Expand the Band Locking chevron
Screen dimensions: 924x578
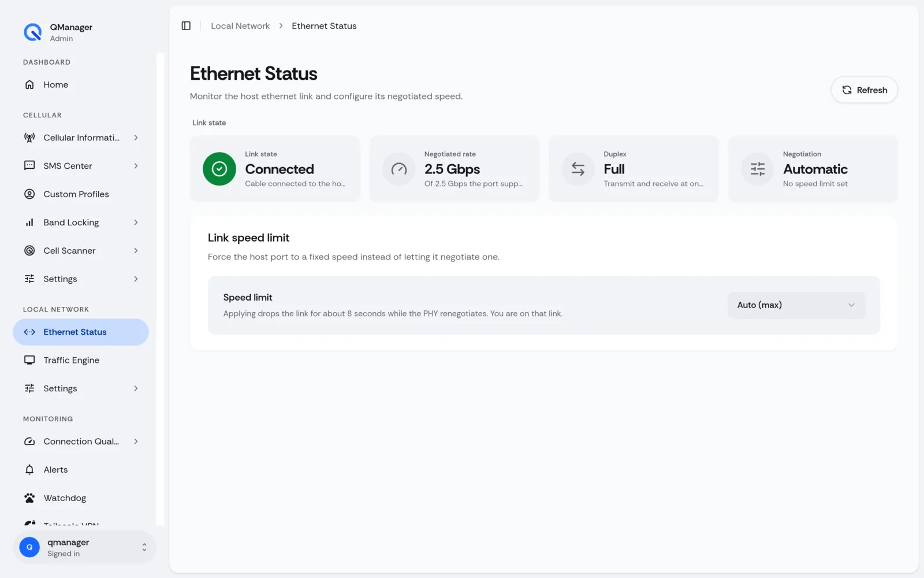click(136, 223)
